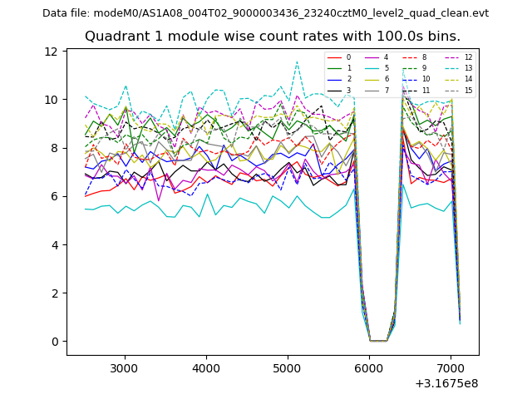Click the x-axis tick label 3000
The width and height of the screenshot is (532, 399).
pyautogui.click(x=124, y=368)
